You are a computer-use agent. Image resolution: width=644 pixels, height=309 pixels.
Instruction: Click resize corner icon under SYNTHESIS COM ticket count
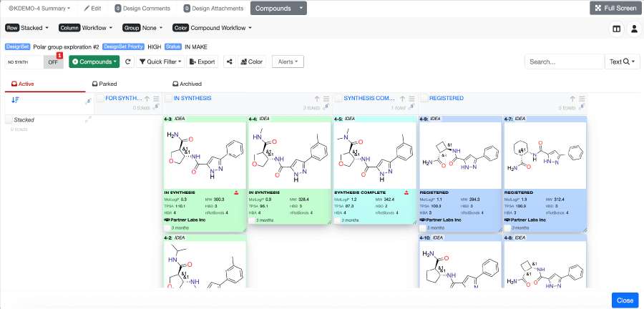pyautogui.click(x=412, y=107)
